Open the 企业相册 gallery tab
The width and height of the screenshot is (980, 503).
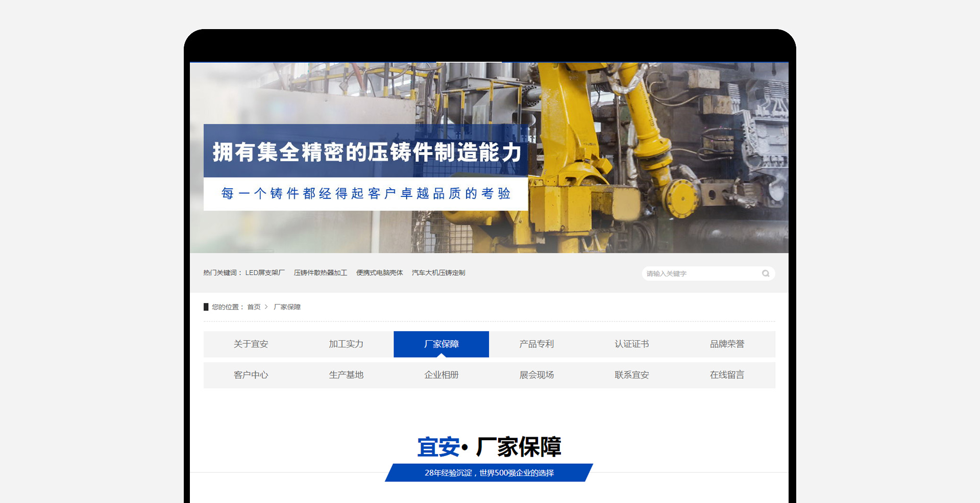(441, 375)
